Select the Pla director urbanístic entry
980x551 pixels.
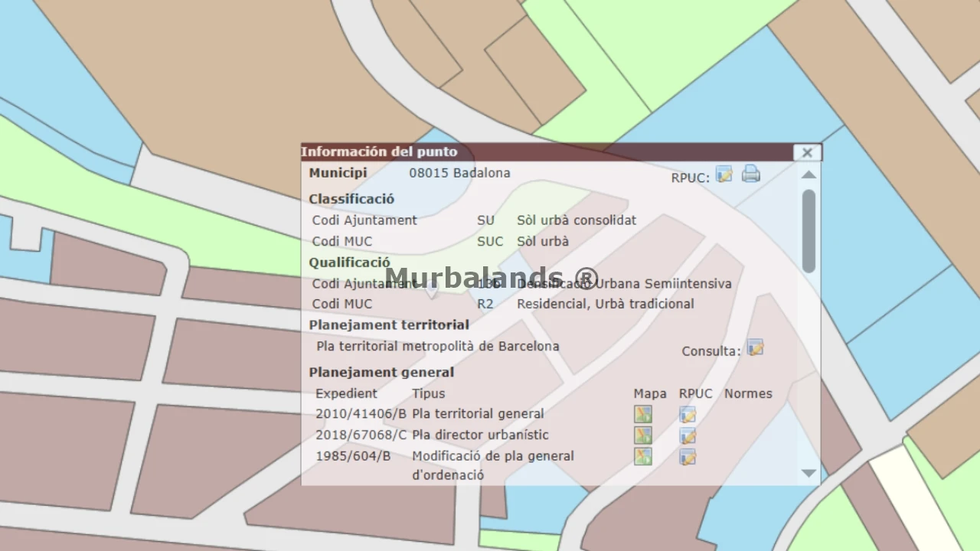pos(480,435)
